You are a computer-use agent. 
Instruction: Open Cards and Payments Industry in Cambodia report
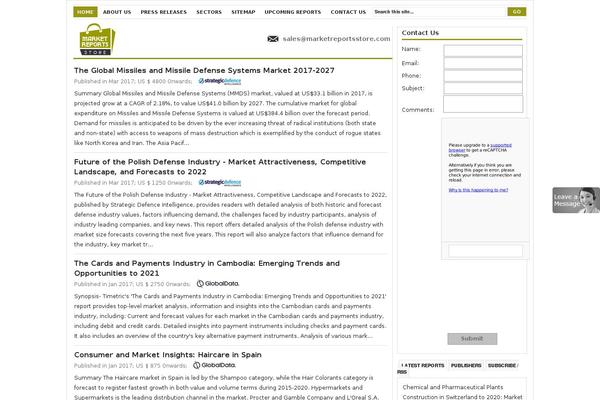click(207, 268)
